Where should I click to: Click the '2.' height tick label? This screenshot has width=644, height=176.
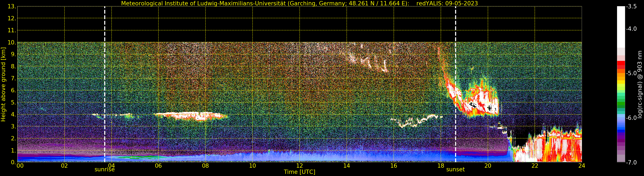click(x=13, y=138)
